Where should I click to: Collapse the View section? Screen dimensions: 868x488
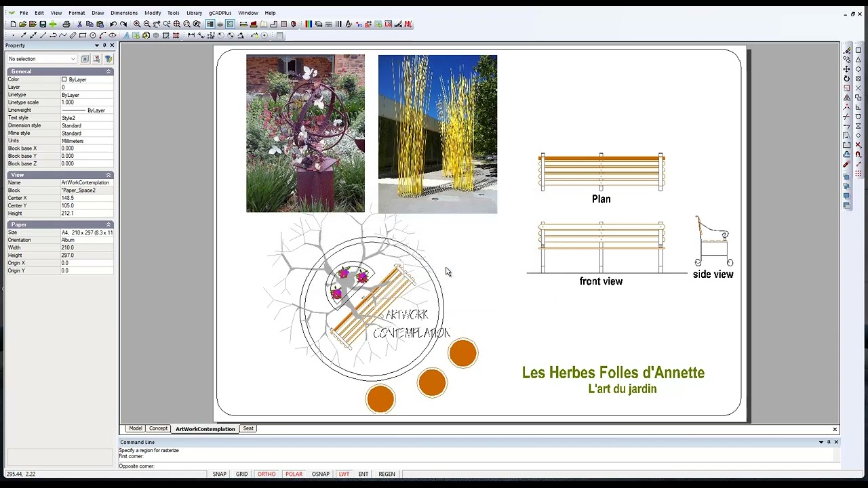108,175
